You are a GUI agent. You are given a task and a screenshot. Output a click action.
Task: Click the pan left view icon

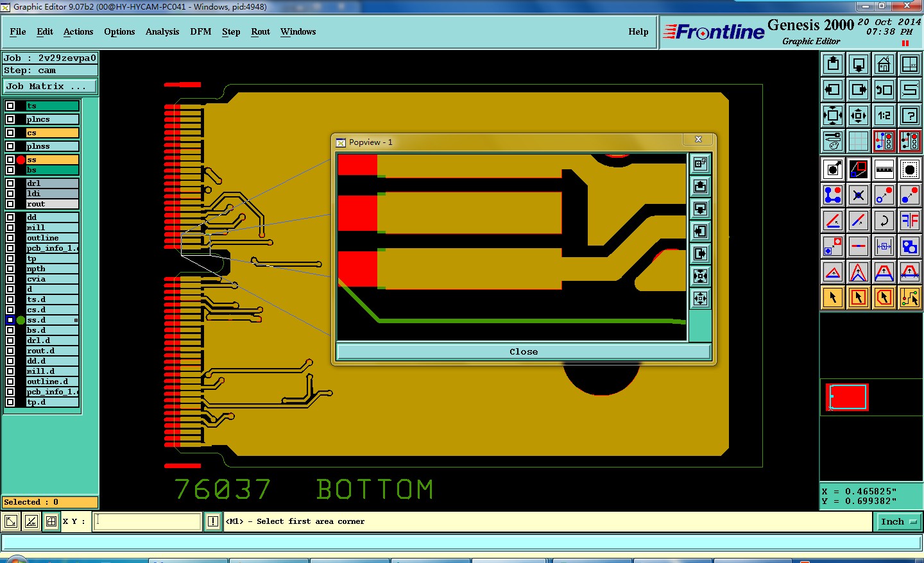(833, 90)
